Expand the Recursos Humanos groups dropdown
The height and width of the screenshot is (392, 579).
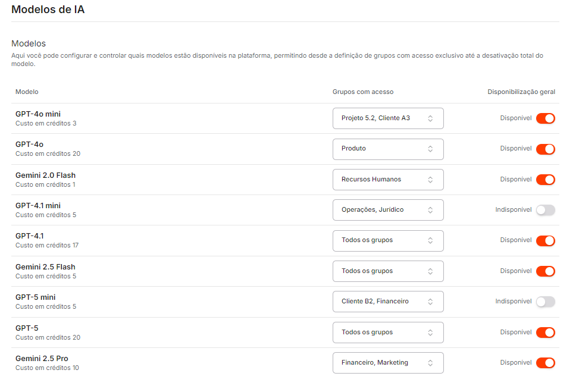388,180
